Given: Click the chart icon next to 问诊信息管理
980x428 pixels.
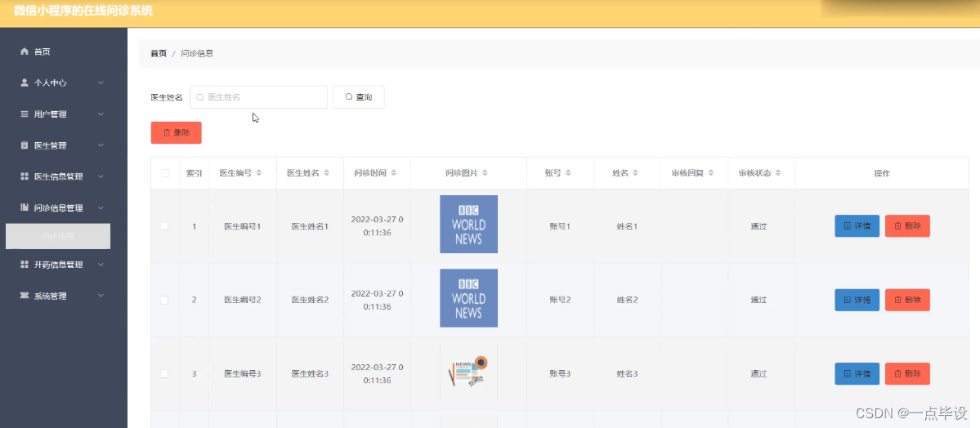Looking at the screenshot, I should pos(25,207).
